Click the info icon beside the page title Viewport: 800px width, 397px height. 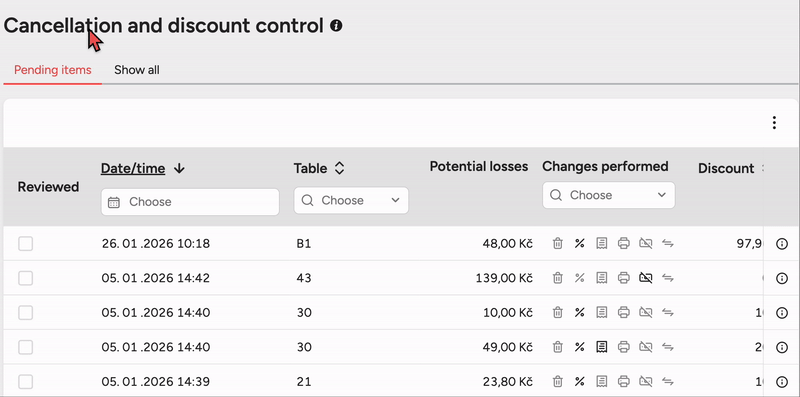pyautogui.click(x=336, y=26)
